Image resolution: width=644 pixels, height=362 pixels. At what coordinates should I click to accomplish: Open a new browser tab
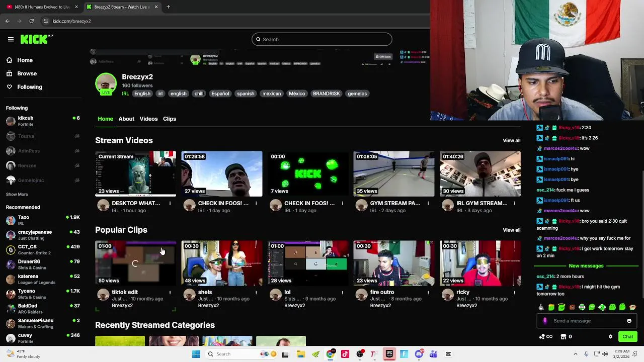(x=168, y=7)
